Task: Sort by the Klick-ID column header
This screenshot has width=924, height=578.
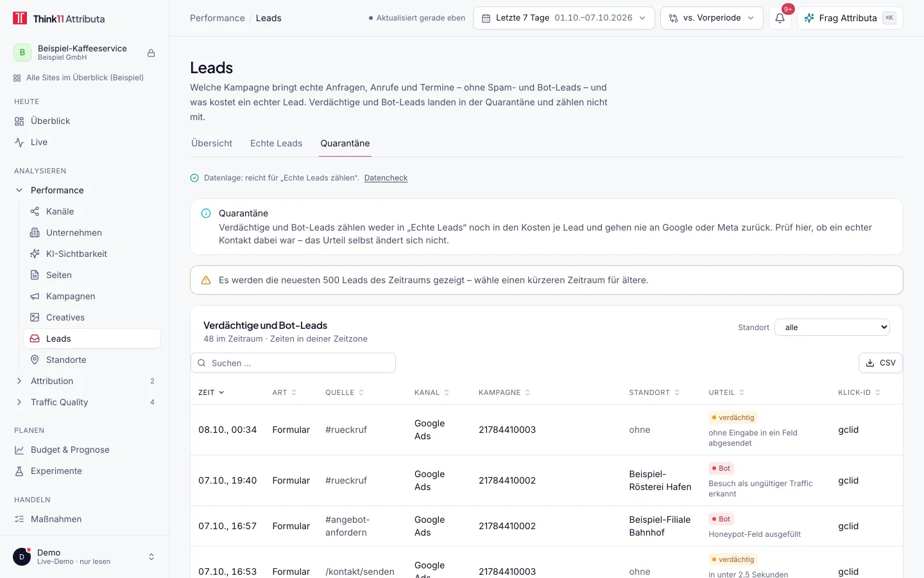Action: click(x=859, y=392)
